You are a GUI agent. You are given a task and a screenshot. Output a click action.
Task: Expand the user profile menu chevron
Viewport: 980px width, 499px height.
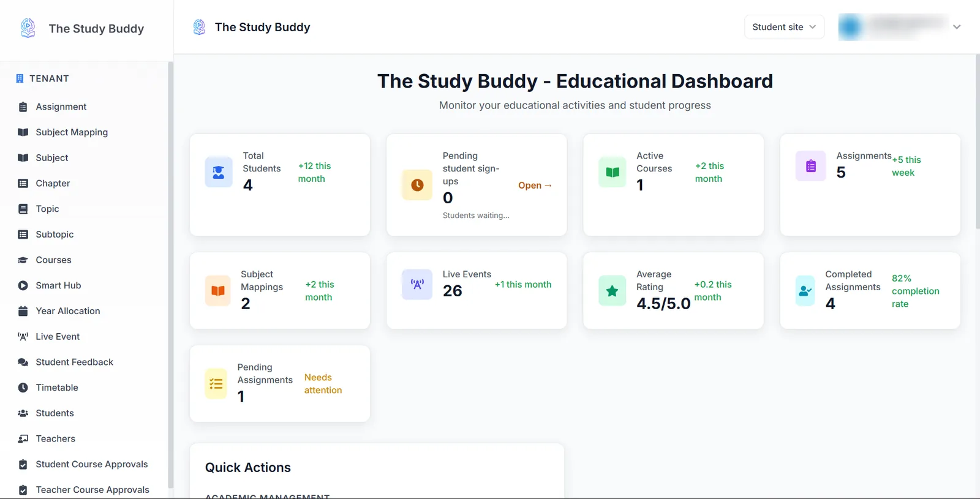pyautogui.click(x=957, y=27)
